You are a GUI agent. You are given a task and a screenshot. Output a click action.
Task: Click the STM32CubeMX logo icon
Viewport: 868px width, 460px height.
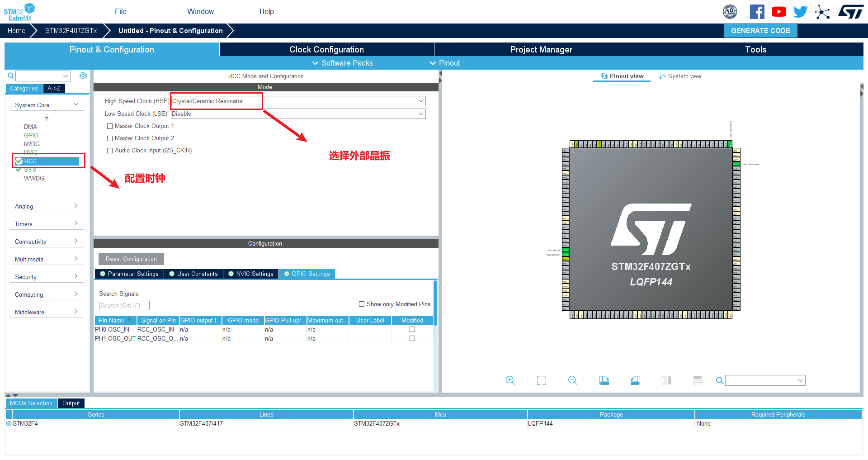19,12
